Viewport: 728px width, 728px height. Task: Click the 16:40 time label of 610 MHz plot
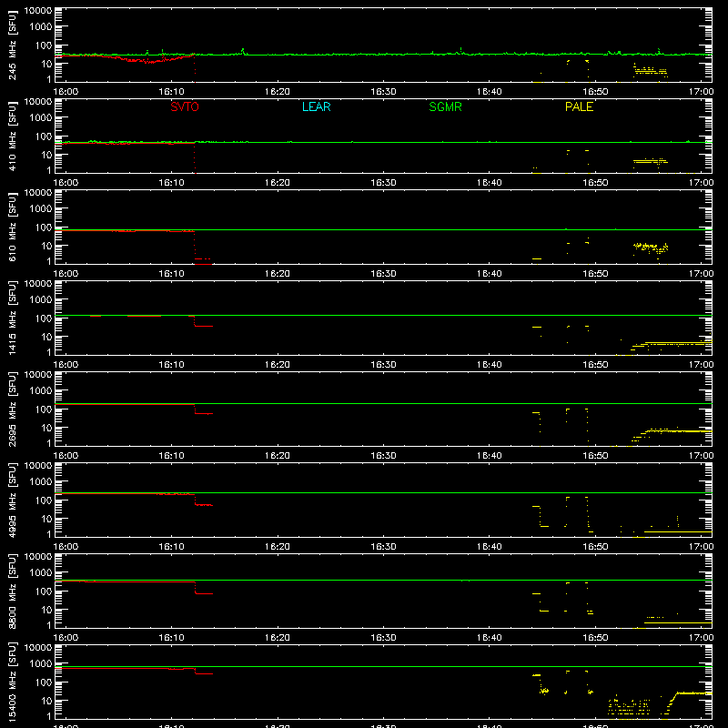pos(490,274)
